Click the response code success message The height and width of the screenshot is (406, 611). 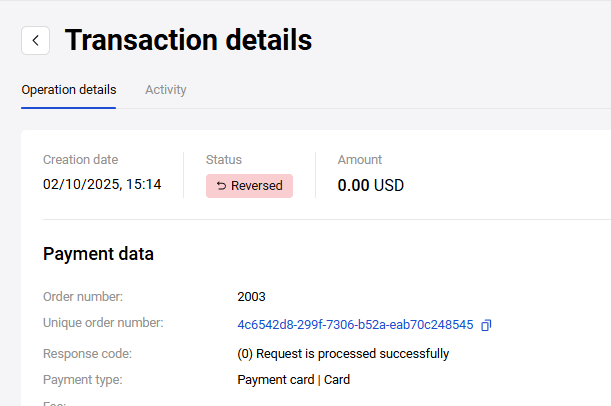343,353
